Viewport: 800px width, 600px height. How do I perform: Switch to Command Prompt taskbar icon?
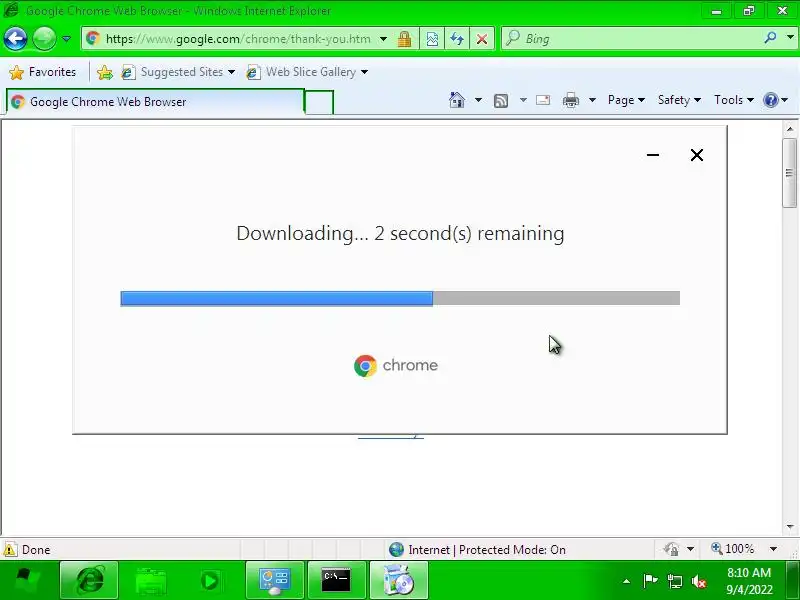pos(336,580)
